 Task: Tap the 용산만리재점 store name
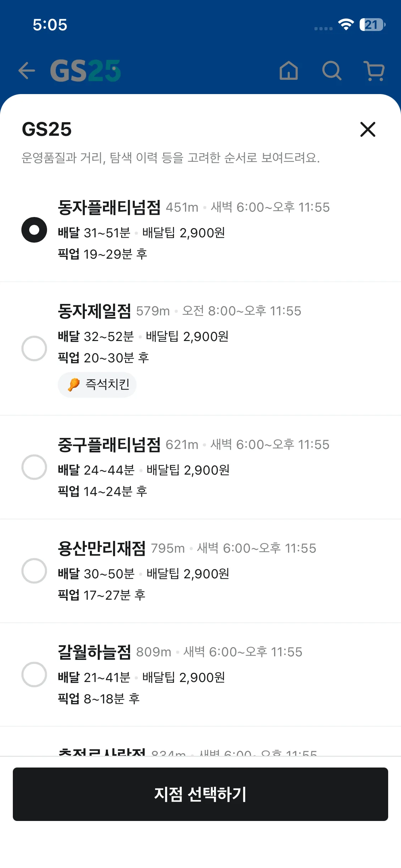pos(102,548)
